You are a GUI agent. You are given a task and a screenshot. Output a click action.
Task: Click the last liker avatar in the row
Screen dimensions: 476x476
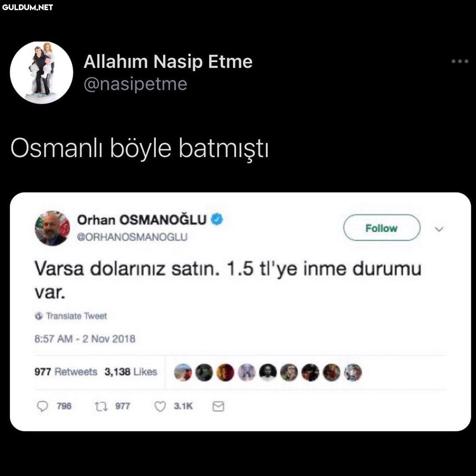(353, 372)
